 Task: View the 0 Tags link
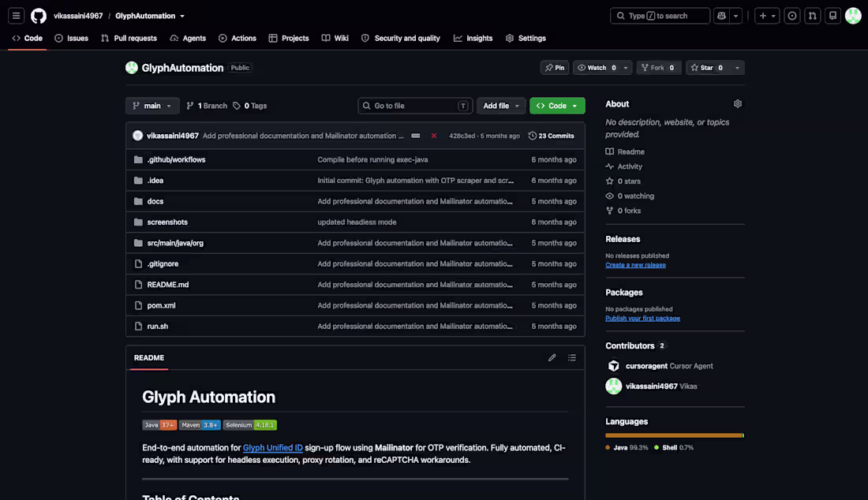point(249,106)
